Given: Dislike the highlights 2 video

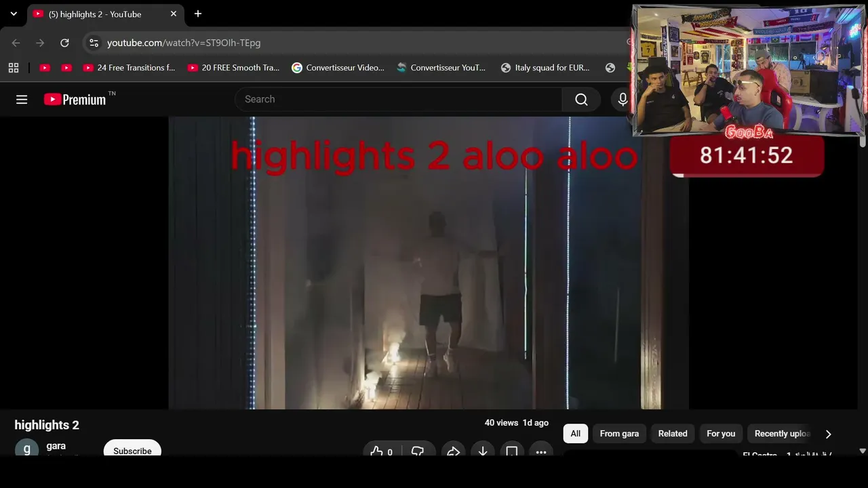Looking at the screenshot, I should pyautogui.click(x=418, y=451).
